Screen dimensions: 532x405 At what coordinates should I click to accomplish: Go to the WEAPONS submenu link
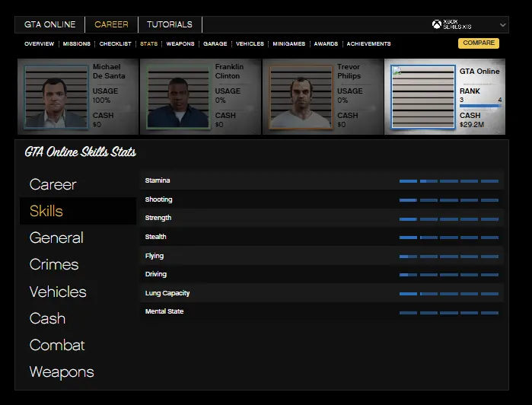[x=180, y=44]
